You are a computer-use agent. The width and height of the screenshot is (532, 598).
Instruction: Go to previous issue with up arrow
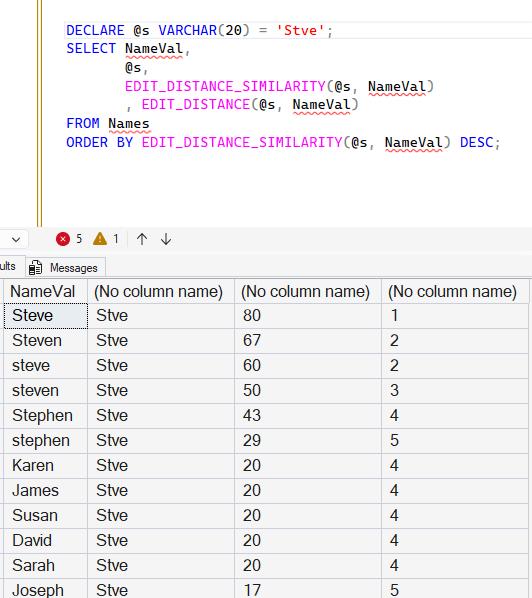tap(142, 239)
